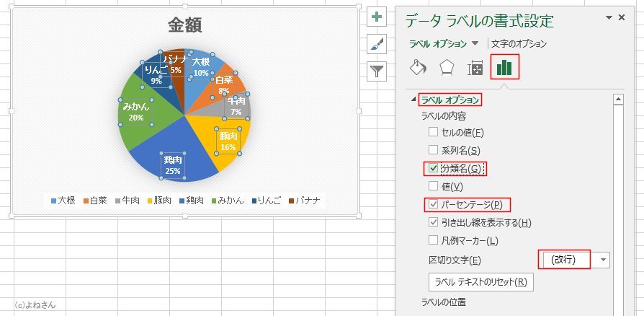Open the Chart Elements plus button
644x316 pixels.
click(377, 17)
